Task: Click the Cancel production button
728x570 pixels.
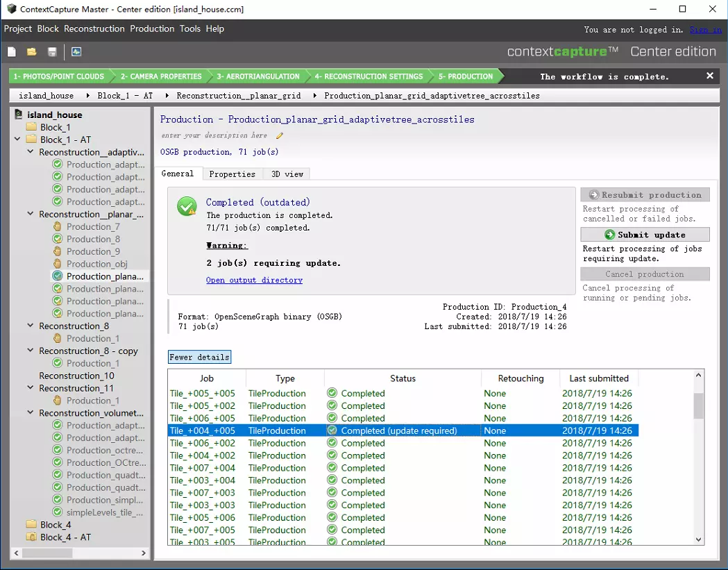Action: pos(645,274)
